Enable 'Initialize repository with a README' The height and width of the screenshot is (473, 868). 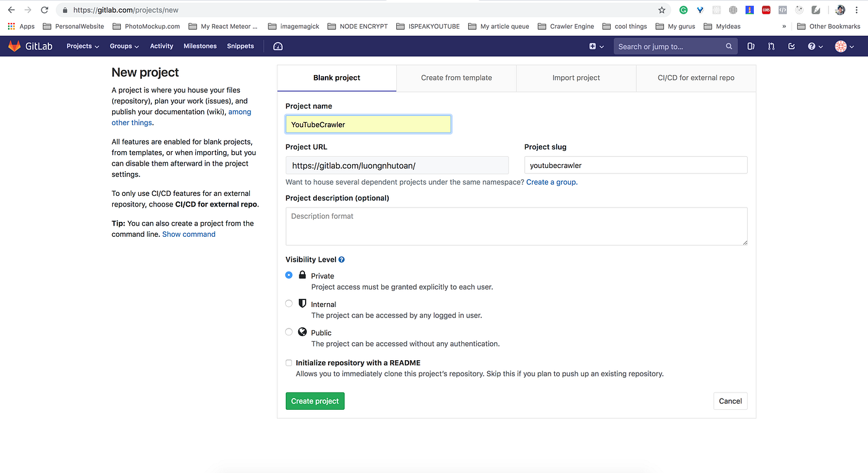pos(288,363)
